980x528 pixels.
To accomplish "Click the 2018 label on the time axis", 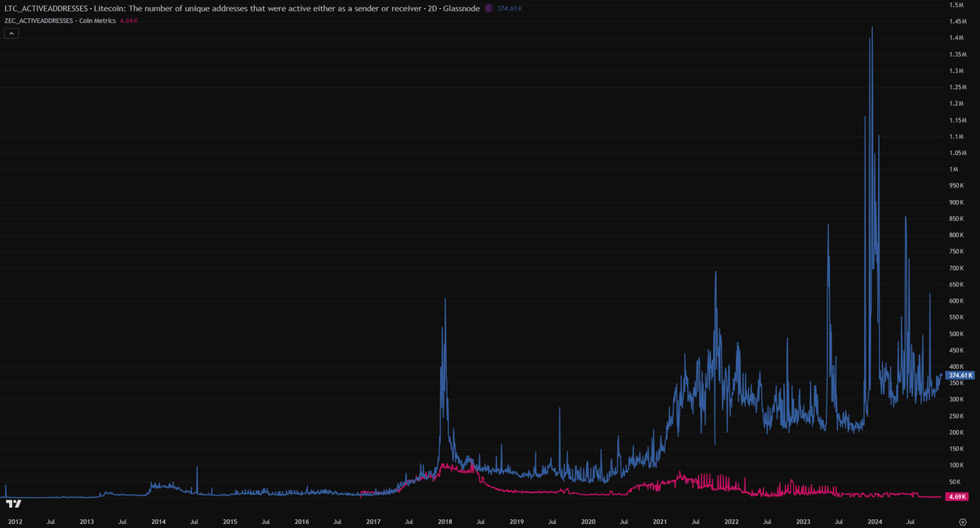I will coord(445,521).
